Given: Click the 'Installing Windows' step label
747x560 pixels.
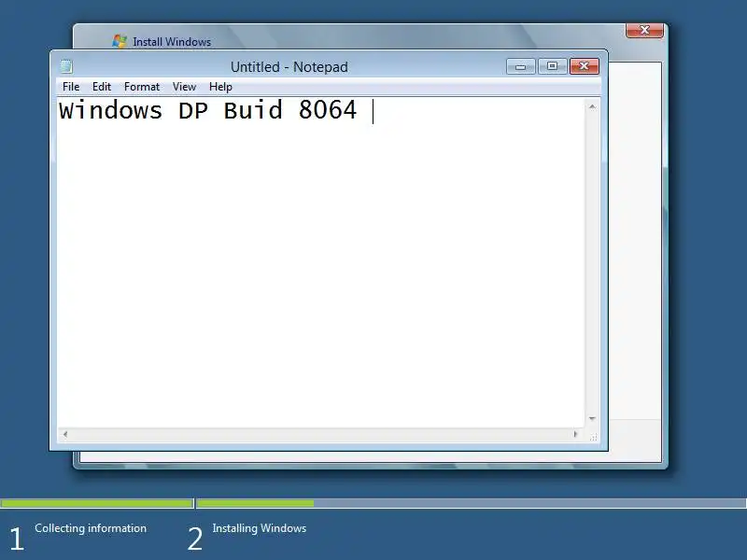Looking at the screenshot, I should click(x=260, y=528).
